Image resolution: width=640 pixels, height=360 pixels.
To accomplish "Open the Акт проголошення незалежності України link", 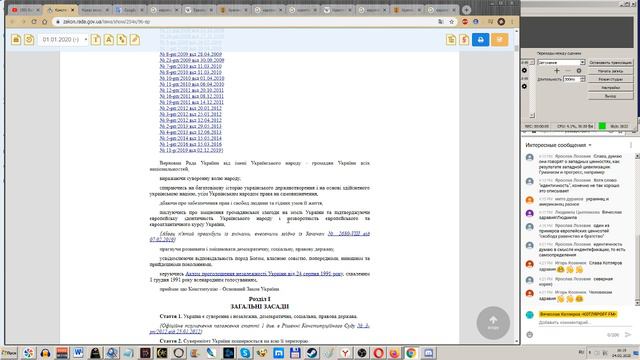I will 264,274.
